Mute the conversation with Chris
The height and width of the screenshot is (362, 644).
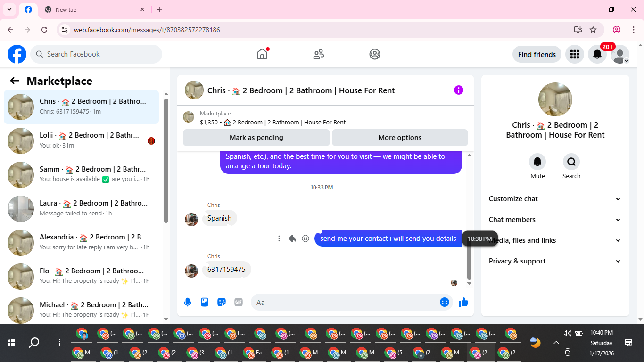(537, 162)
